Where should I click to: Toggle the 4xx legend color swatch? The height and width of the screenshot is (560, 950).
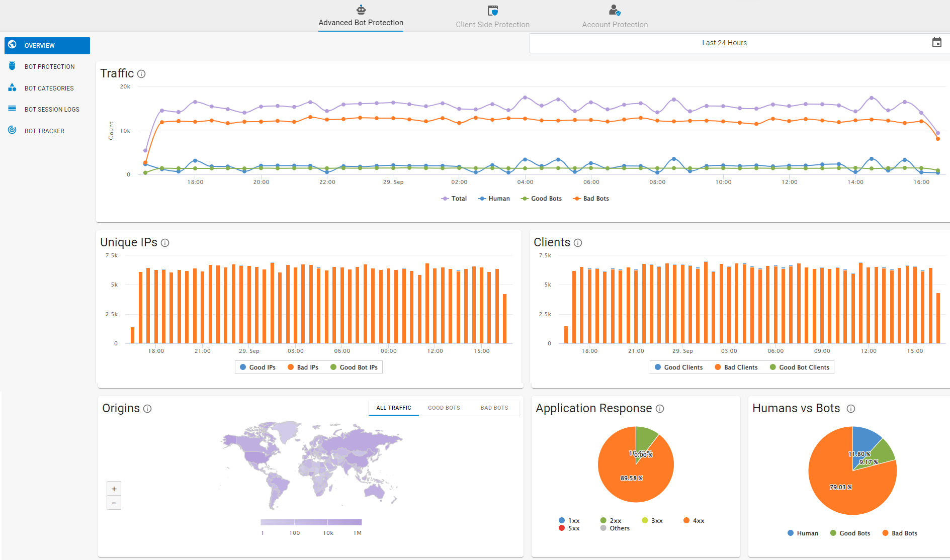[686, 520]
